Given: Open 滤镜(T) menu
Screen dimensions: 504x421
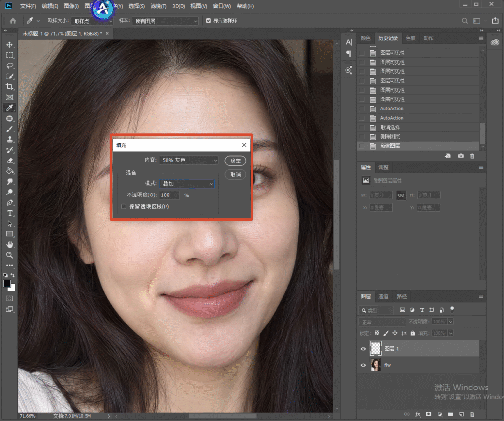Looking at the screenshot, I should [158, 6].
